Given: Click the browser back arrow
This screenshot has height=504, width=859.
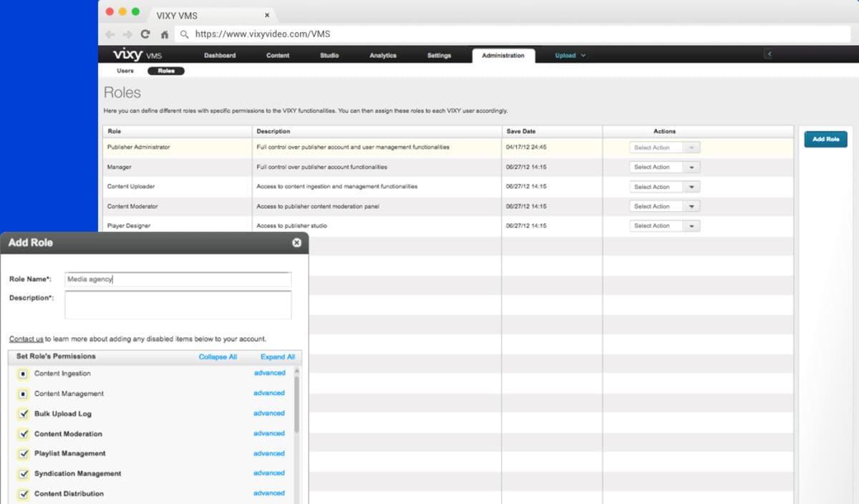Looking at the screenshot, I should (x=110, y=34).
